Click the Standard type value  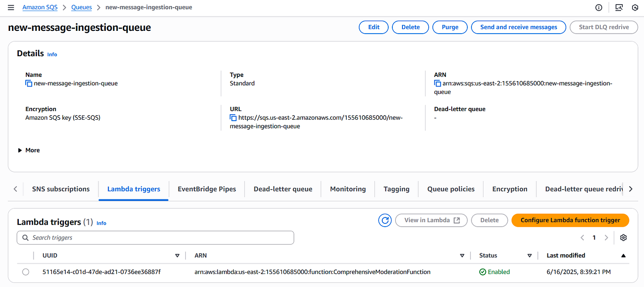click(242, 83)
